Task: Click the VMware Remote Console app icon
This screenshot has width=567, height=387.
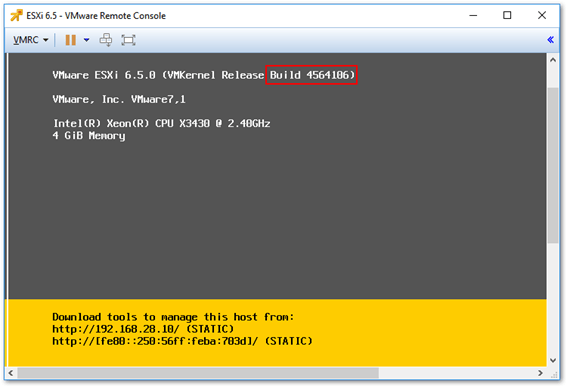Action: pos(16,16)
